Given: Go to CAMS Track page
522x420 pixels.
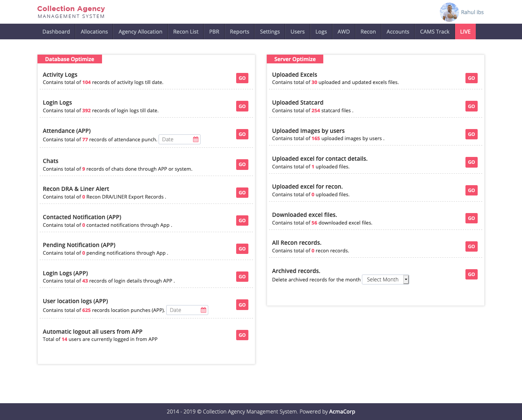Looking at the screenshot, I should (x=434, y=32).
